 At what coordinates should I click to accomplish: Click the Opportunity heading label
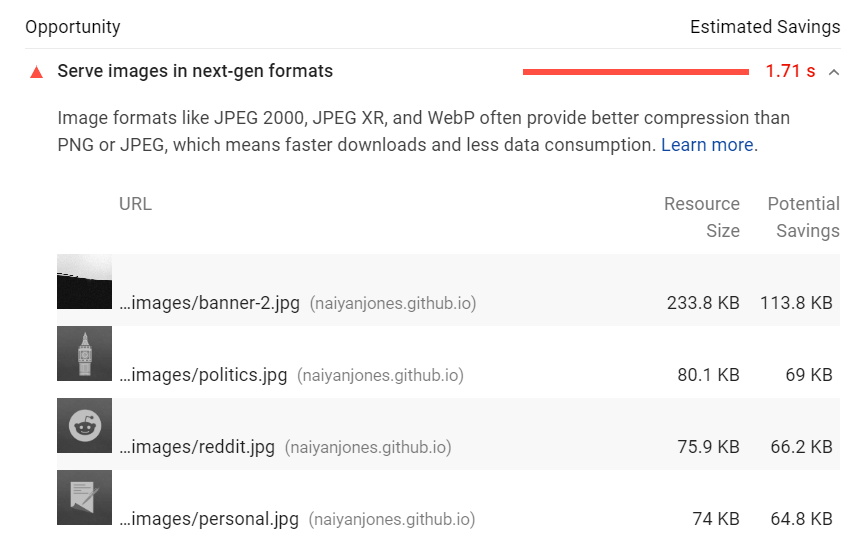click(73, 27)
